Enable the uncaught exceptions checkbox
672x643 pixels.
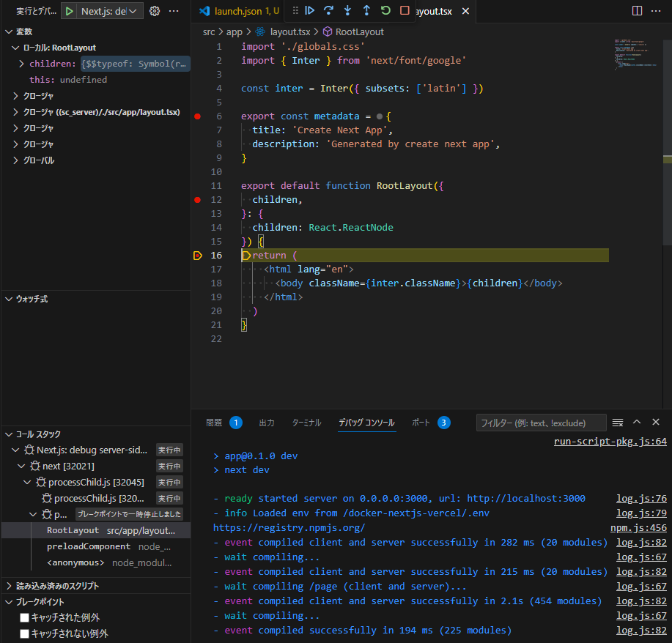[25, 633]
